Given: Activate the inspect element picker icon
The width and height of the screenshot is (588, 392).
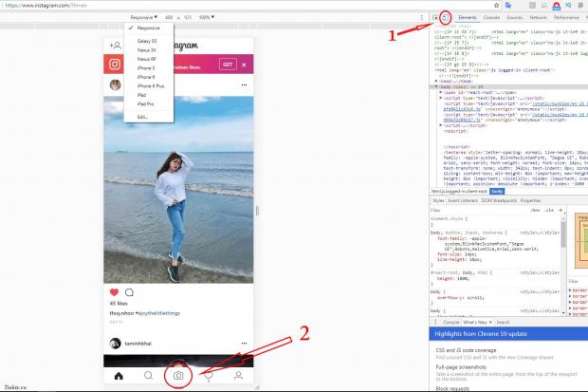Looking at the screenshot, I should [x=435, y=17].
